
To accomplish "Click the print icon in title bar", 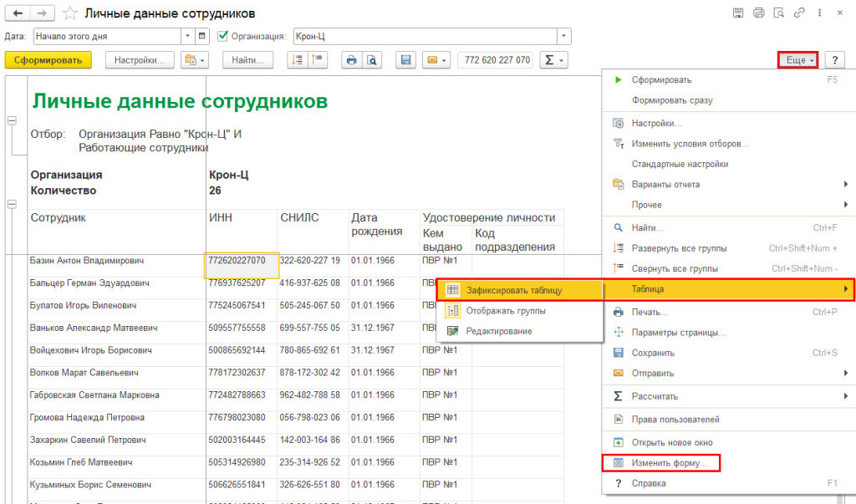I will click(758, 13).
